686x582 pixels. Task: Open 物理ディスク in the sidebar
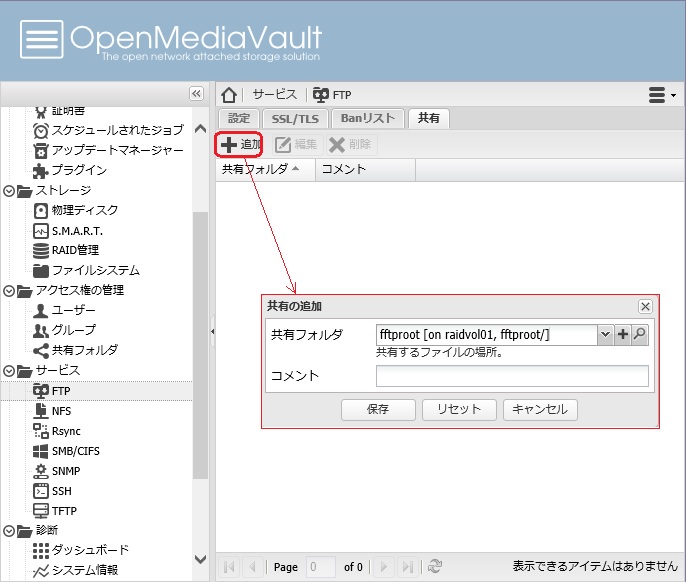pyautogui.click(x=76, y=210)
